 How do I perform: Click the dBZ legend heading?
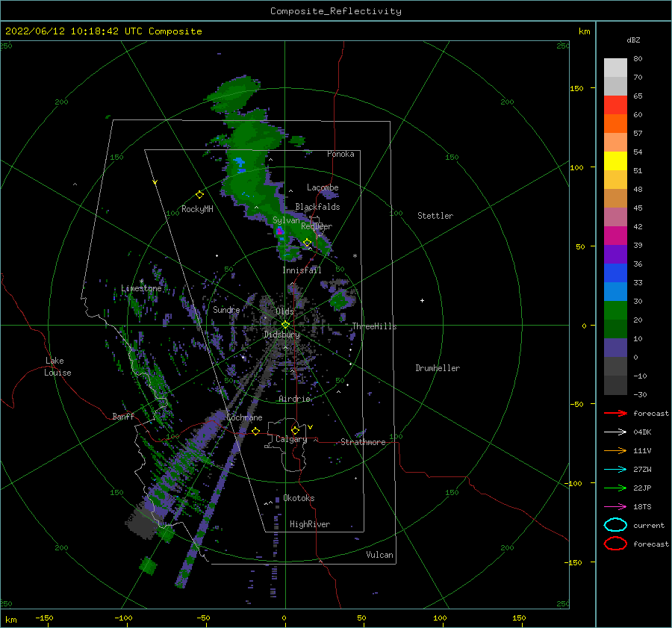point(633,40)
